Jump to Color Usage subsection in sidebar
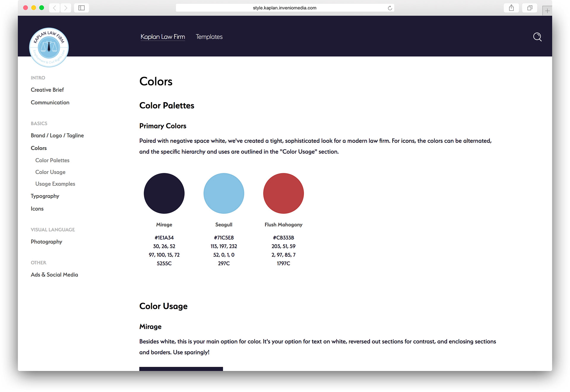The width and height of the screenshot is (570, 392). pyautogui.click(x=50, y=172)
